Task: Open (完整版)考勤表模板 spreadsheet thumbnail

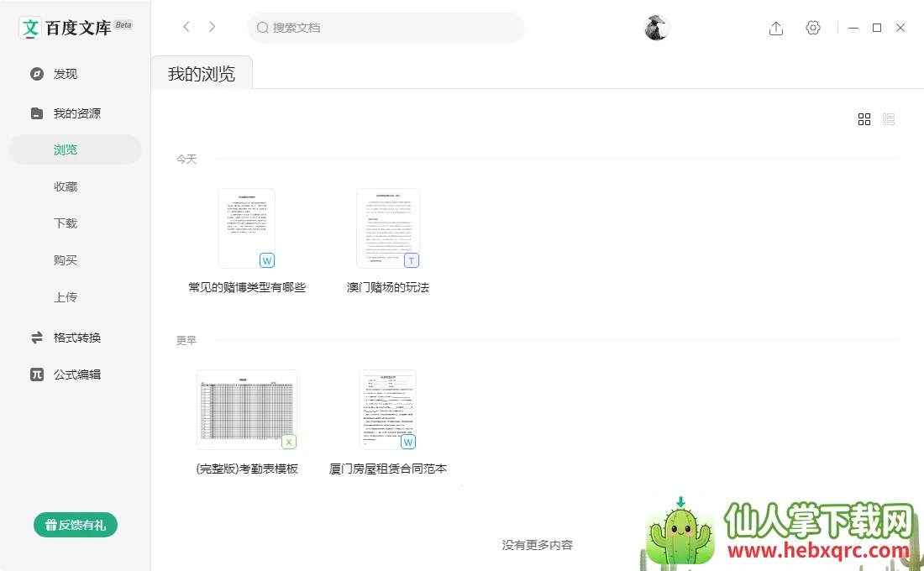Action: (x=247, y=410)
